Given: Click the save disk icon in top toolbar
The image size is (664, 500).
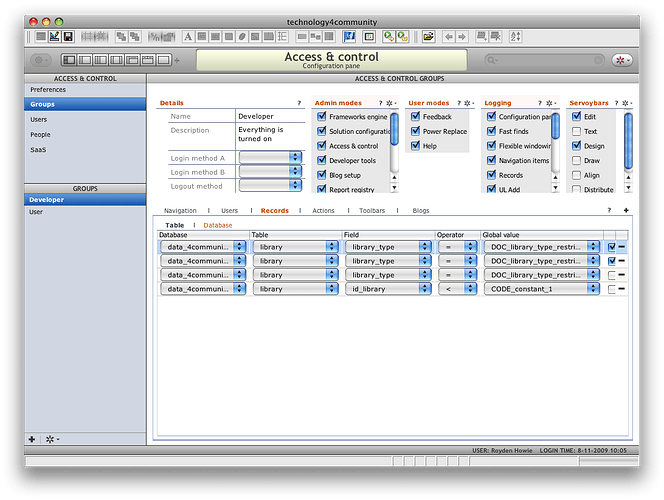Looking at the screenshot, I should tap(68, 36).
